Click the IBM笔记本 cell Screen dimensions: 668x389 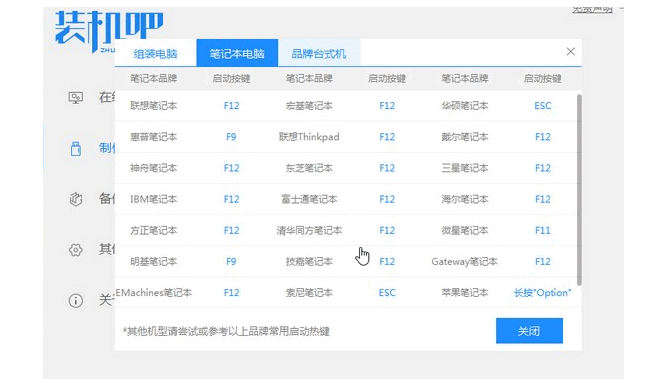[x=153, y=199]
